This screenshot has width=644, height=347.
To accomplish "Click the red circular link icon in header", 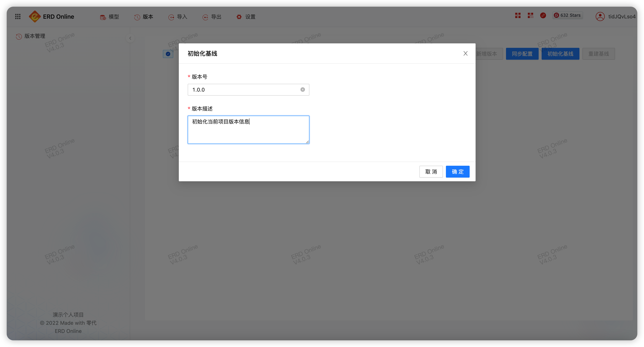I will tap(543, 15).
